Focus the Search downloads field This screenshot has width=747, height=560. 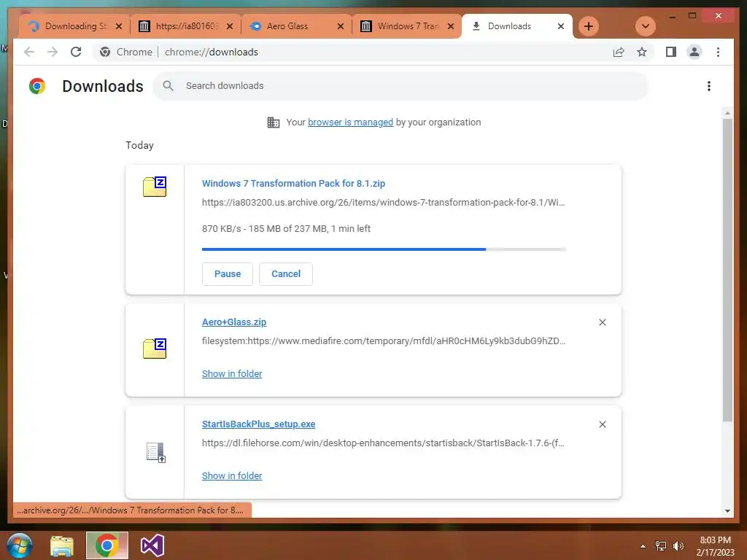[400, 86]
